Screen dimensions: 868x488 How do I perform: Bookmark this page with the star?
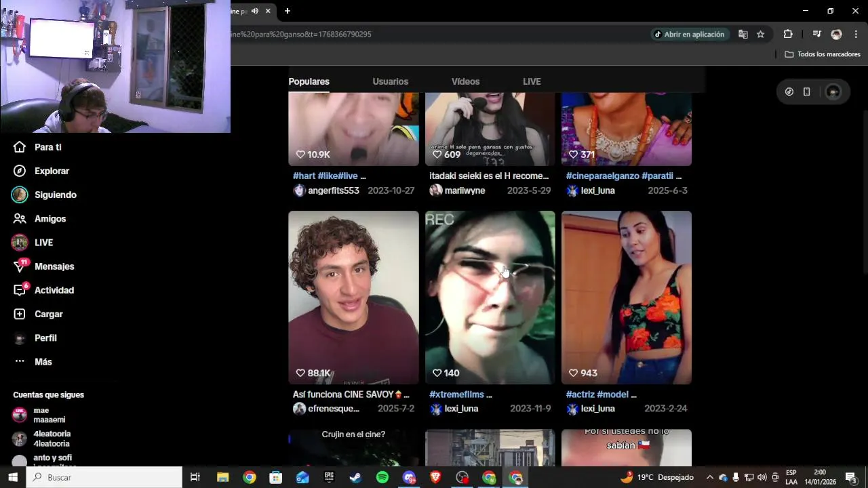pyautogui.click(x=761, y=34)
